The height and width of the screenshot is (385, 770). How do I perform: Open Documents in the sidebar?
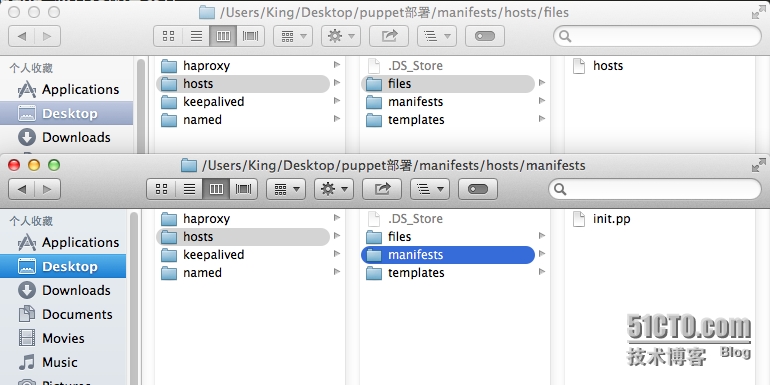click(x=63, y=314)
